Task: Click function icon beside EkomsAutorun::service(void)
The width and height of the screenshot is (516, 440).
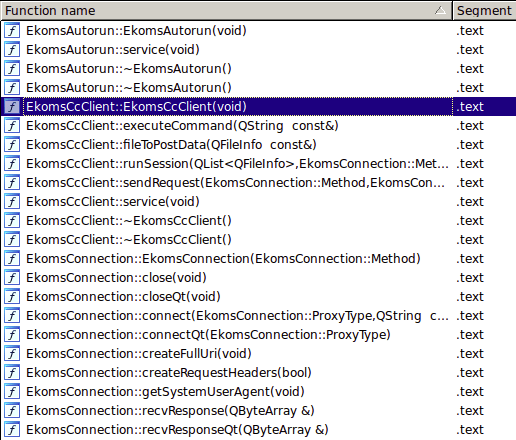Action: [x=12, y=50]
